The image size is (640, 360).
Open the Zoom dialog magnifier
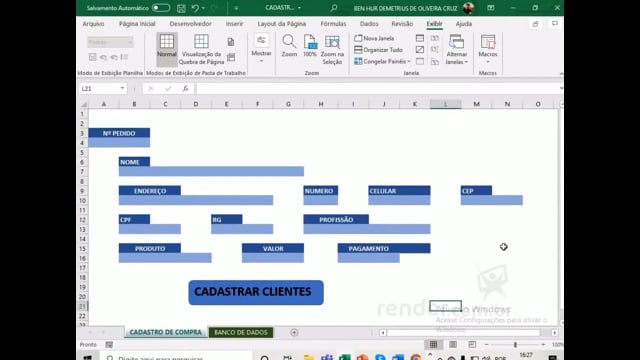[x=289, y=46]
